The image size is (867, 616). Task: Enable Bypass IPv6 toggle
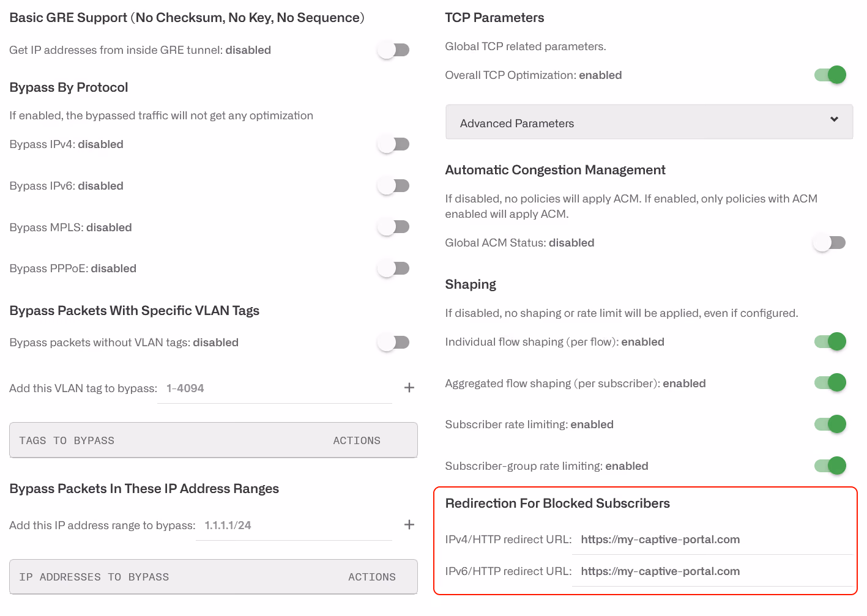point(393,185)
